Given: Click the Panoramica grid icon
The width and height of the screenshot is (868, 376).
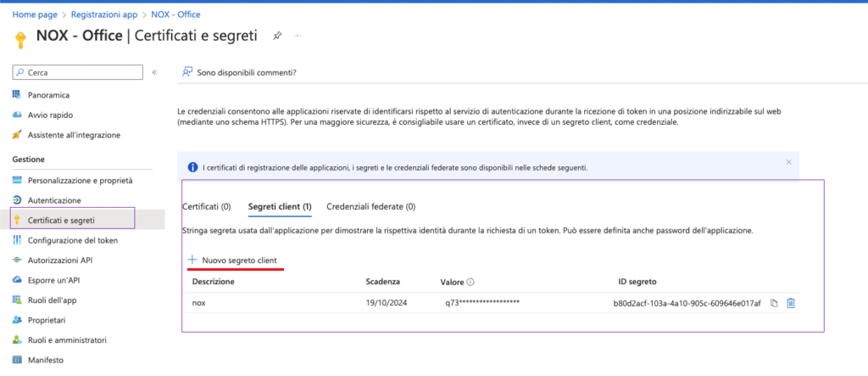Looking at the screenshot, I should tap(17, 95).
